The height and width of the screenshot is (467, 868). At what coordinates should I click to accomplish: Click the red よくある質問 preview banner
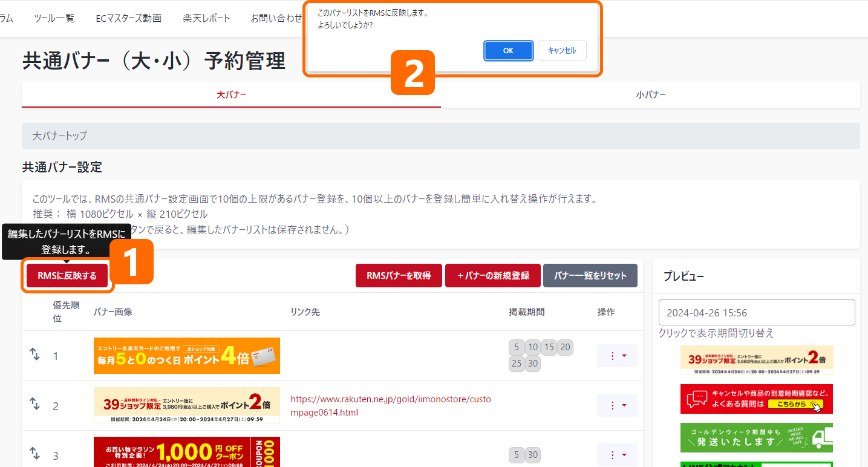757,399
